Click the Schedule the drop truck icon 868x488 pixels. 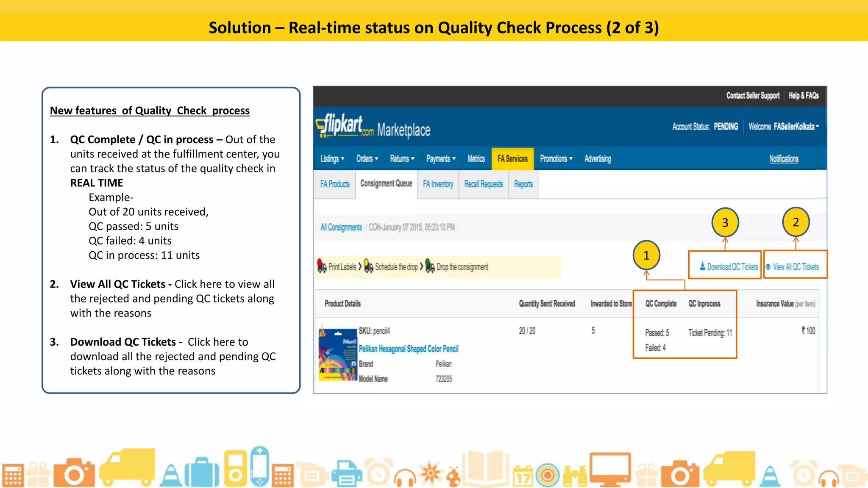(x=368, y=266)
